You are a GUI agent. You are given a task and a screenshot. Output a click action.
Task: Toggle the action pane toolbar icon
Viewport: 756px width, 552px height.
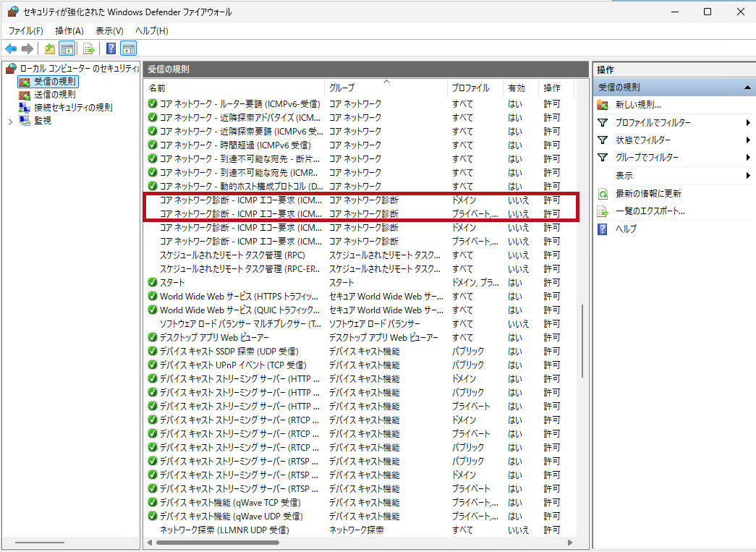point(128,48)
